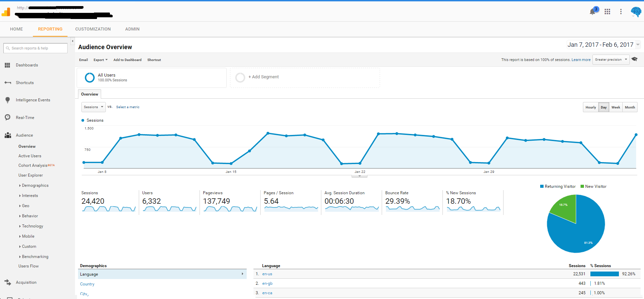
Task: Set the graph interval to Hourly
Action: pos(591,107)
